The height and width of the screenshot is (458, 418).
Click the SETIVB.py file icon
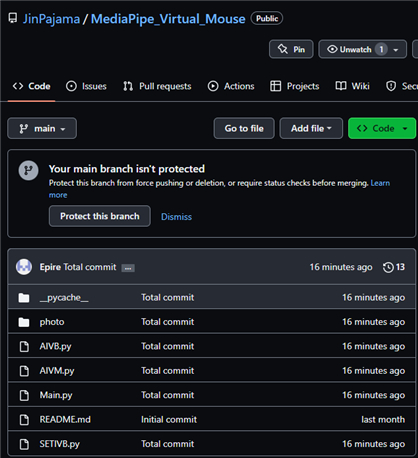pos(24,444)
